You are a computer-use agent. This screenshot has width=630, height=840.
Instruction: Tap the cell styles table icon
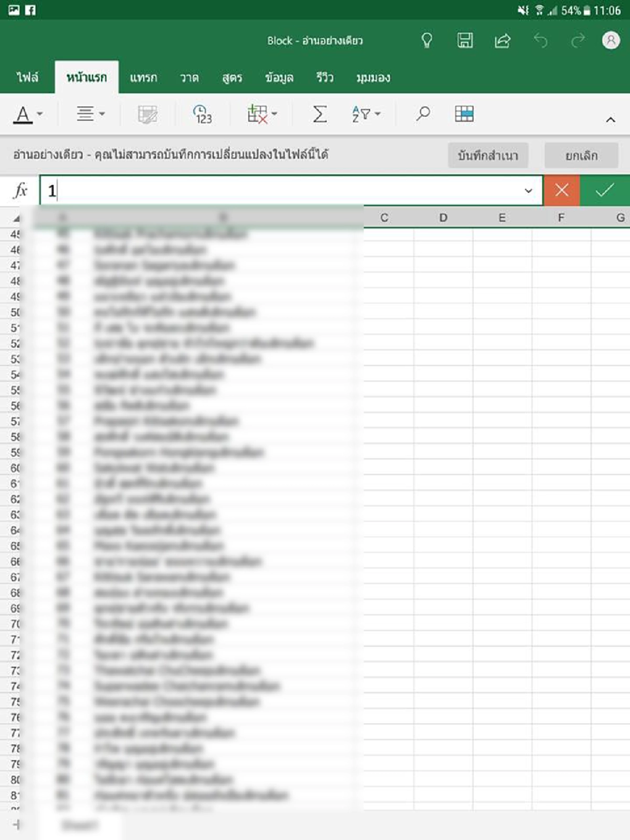(464, 114)
